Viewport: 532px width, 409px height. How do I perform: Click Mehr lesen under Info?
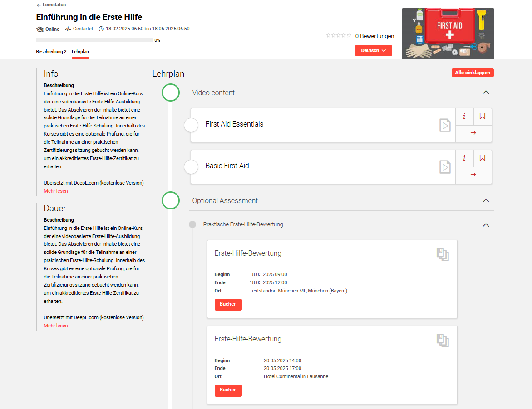coord(56,191)
